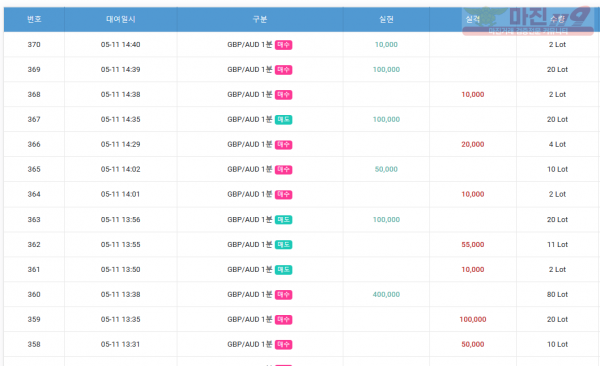The width and height of the screenshot is (600, 366).
Task: Click the 구분 column header
Action: tap(260, 19)
